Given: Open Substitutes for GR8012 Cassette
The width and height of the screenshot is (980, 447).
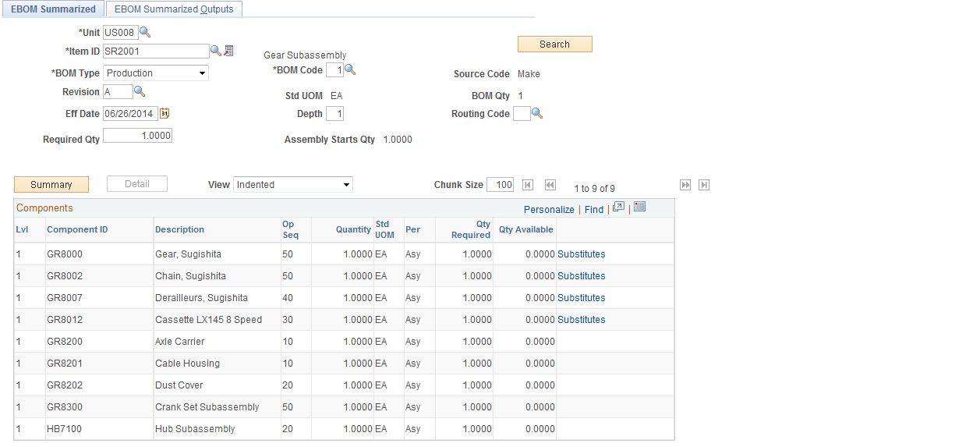Looking at the screenshot, I should coord(582,320).
